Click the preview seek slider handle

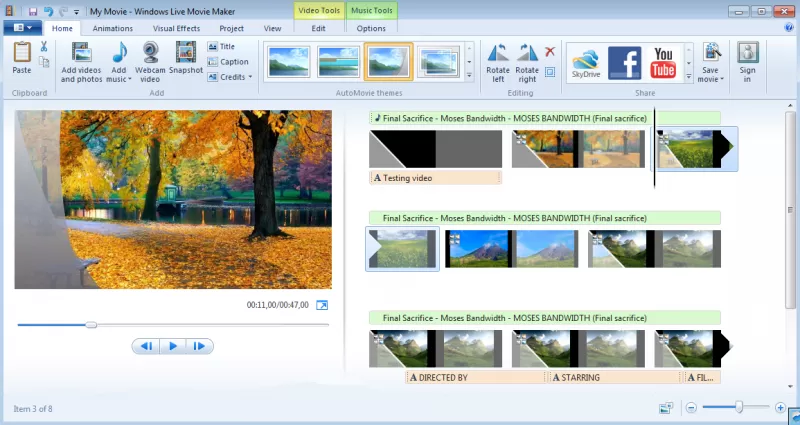[91, 324]
